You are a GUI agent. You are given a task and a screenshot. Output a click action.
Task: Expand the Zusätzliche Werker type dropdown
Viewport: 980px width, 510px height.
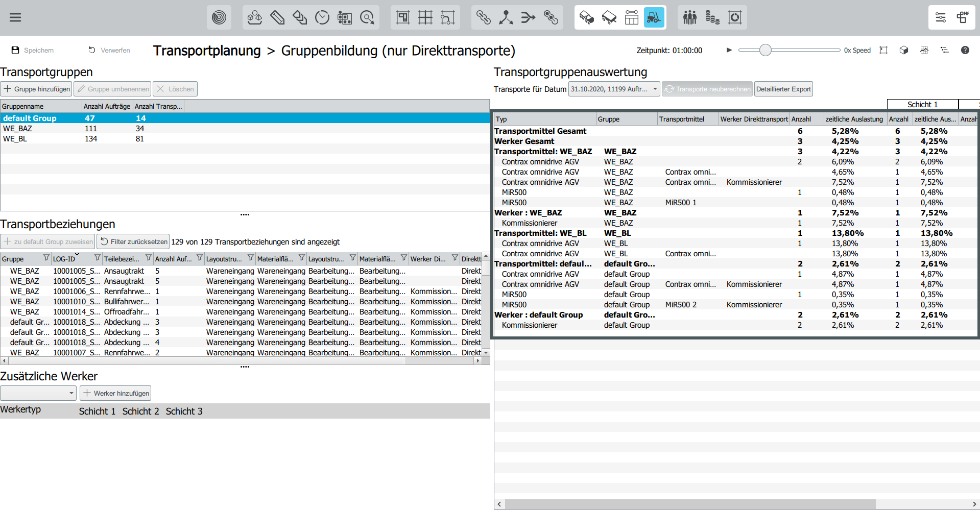coord(38,393)
